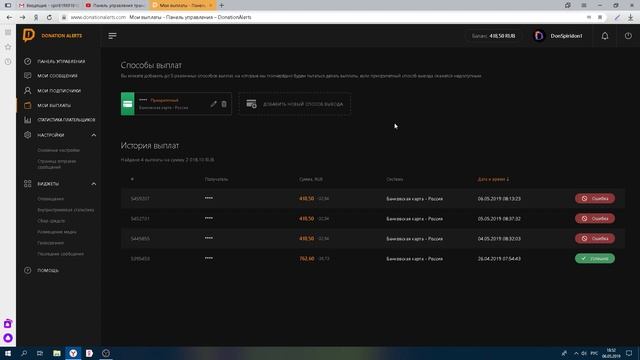
Task: Open Yandex Browser on taskbar
Action: 73,353
